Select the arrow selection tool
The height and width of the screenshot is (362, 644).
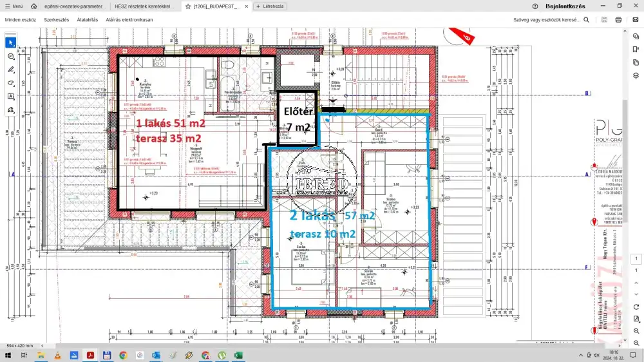pyautogui.click(x=11, y=43)
